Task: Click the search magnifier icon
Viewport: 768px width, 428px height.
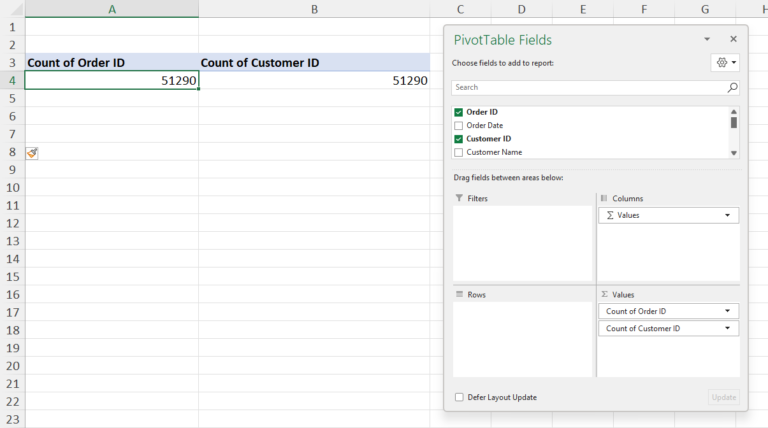Action: pos(732,88)
